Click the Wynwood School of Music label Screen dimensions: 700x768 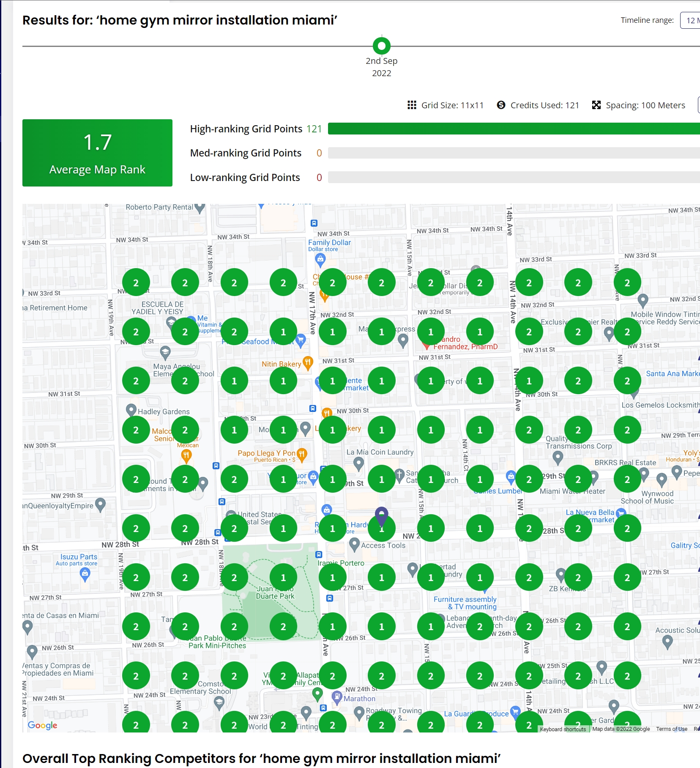647,497
